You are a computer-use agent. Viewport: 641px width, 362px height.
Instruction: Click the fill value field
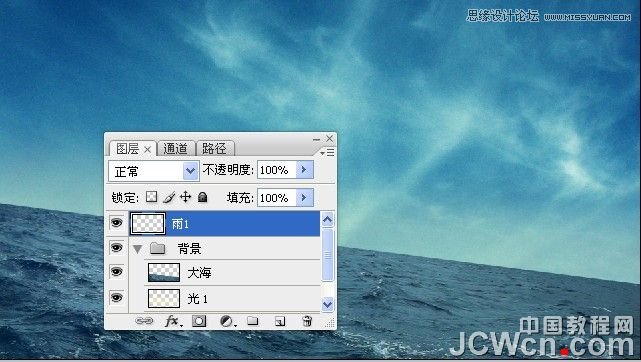[277, 198]
